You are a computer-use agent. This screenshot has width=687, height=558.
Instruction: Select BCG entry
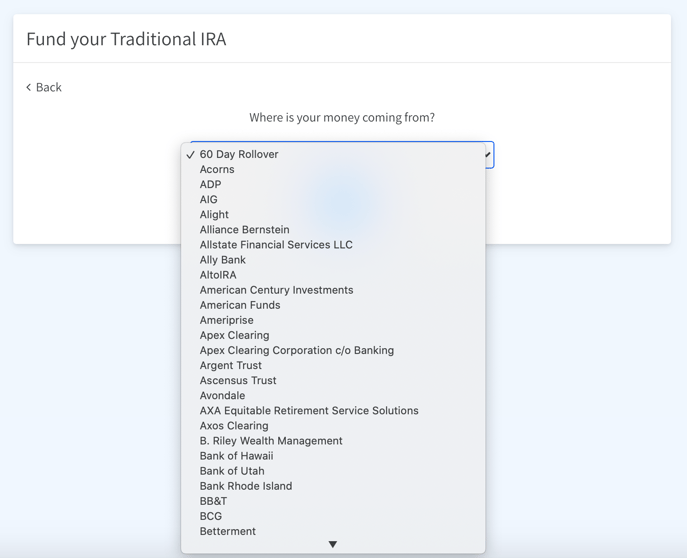coord(333,516)
